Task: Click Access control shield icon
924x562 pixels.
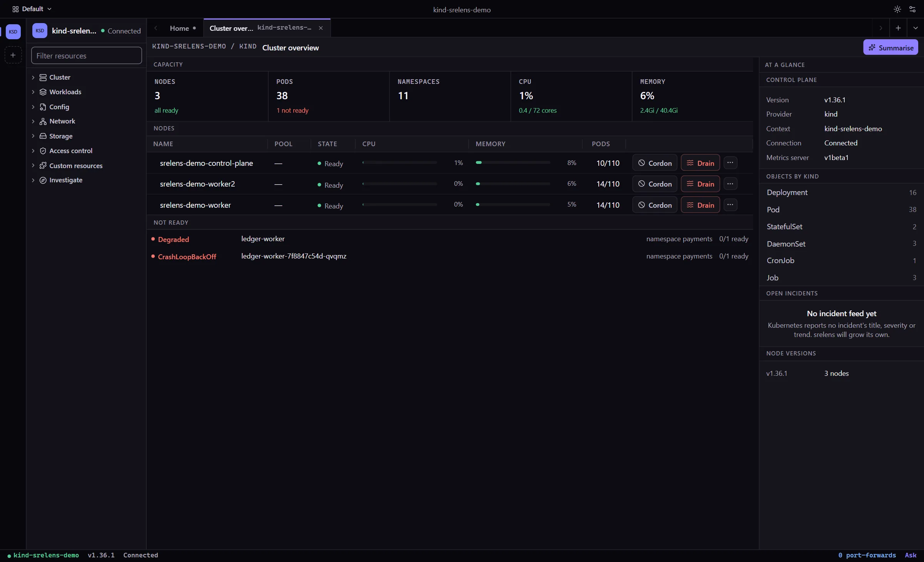Action: point(43,151)
